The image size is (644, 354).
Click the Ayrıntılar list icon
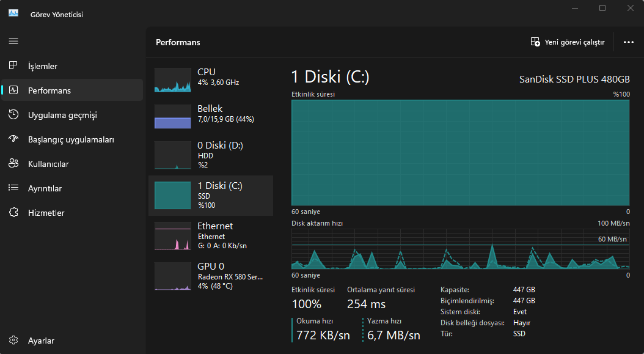pos(13,188)
